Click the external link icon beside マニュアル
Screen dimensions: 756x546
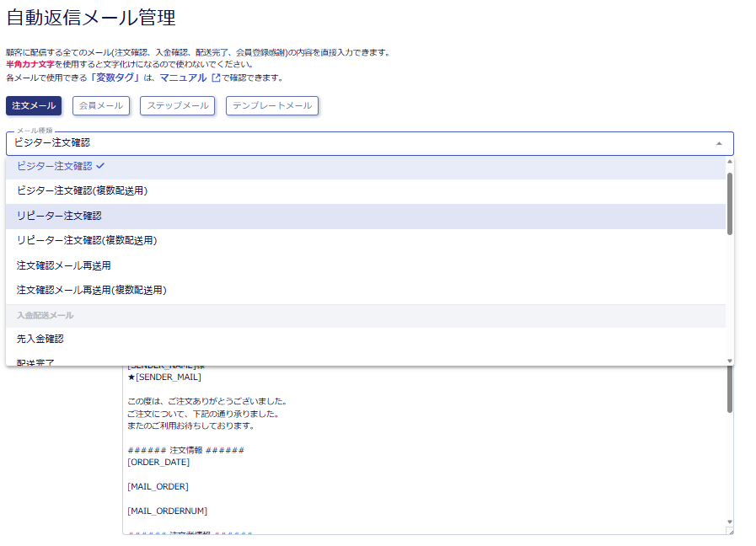[x=215, y=78]
